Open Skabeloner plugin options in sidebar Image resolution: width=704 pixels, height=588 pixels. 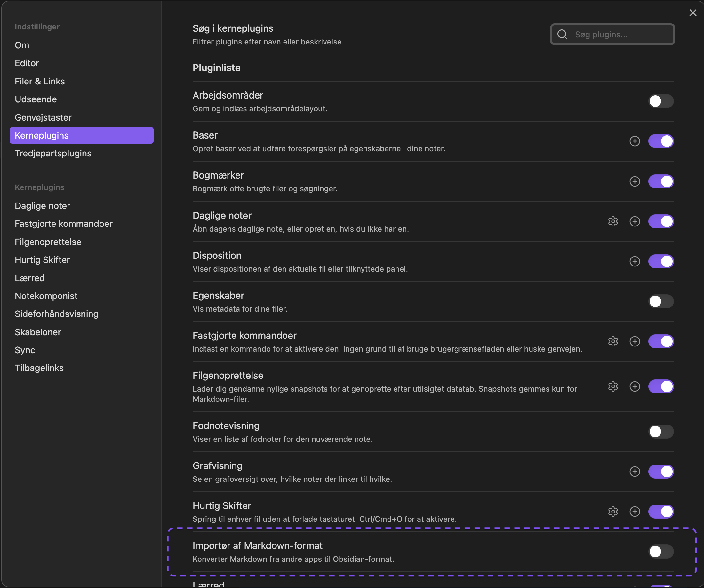[38, 332]
